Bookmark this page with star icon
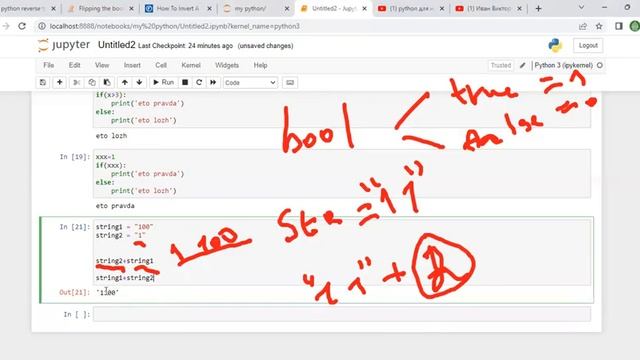Image resolution: width=640 pixels, height=360 pixels. [599, 26]
